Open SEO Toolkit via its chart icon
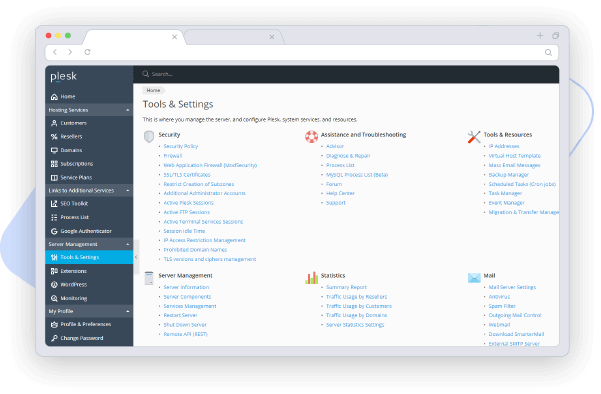Image resolution: width=601 pixels, height=394 pixels. tap(54, 204)
